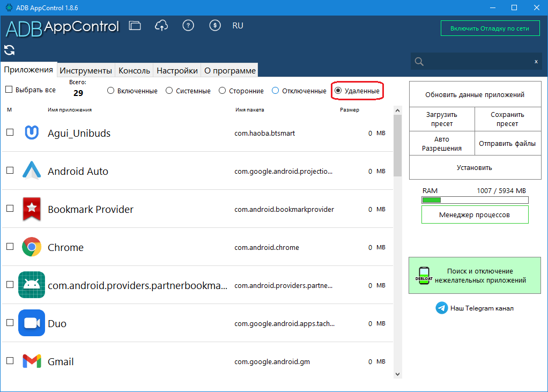
Task: Click Включить Отладку по сети button
Action: pyautogui.click(x=490, y=28)
